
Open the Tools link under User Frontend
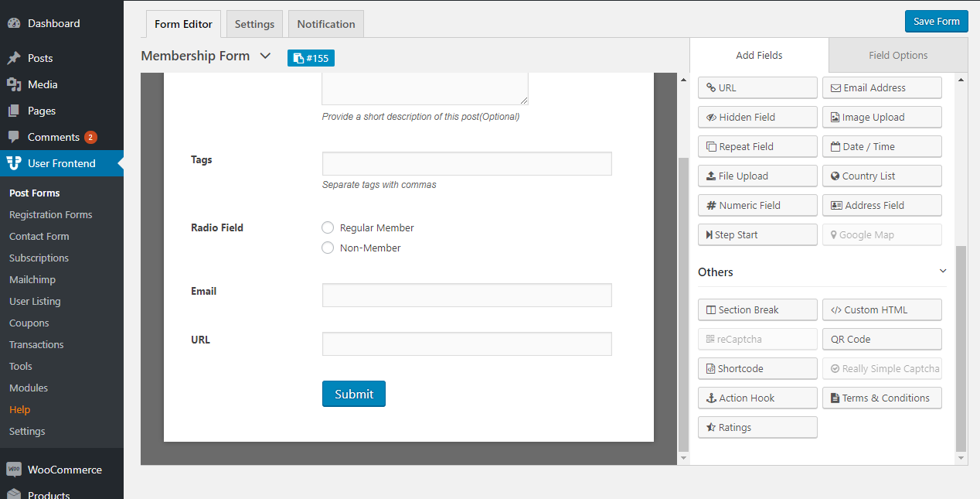coord(21,366)
